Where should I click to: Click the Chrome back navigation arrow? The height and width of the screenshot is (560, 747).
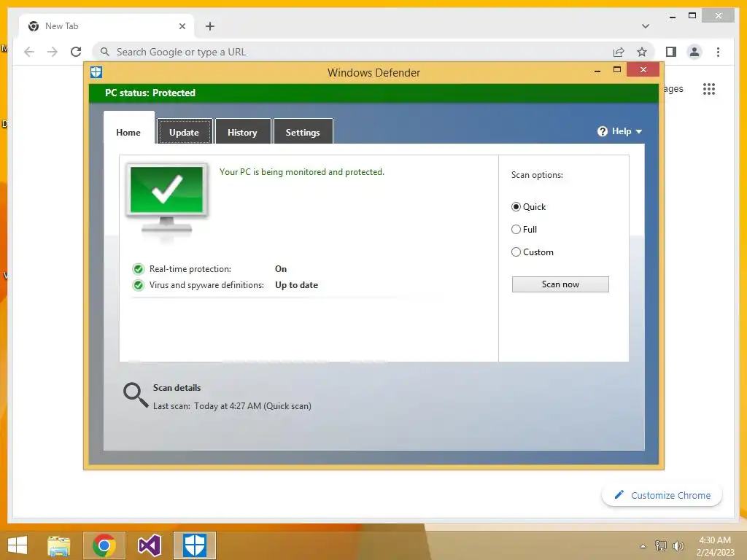[29, 52]
